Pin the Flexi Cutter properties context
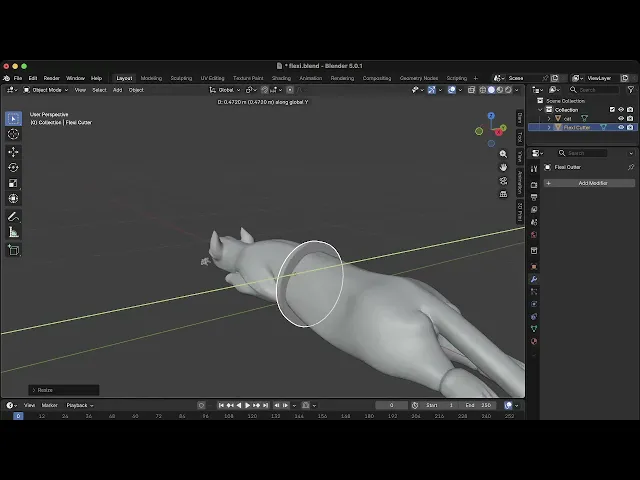The width and height of the screenshot is (640, 480). [631, 167]
